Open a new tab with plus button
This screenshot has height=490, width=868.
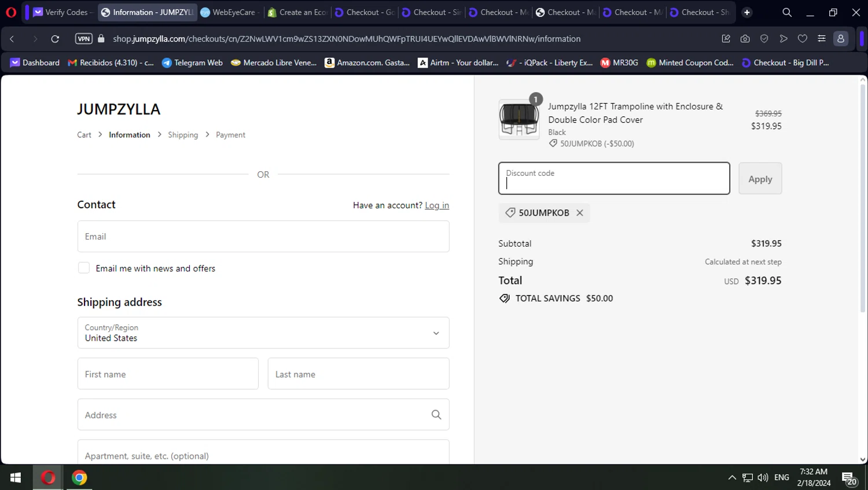click(x=747, y=12)
